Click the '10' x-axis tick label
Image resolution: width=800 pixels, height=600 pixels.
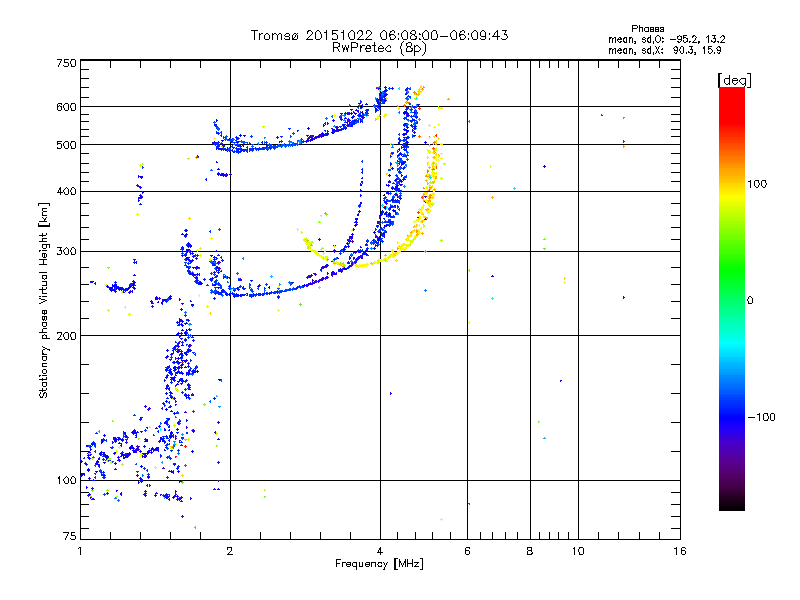point(578,551)
